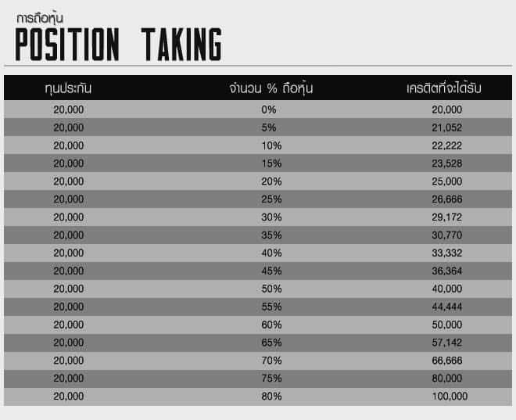Click the 57,142 credit value
This screenshot has width=516, height=420.
coord(447,343)
